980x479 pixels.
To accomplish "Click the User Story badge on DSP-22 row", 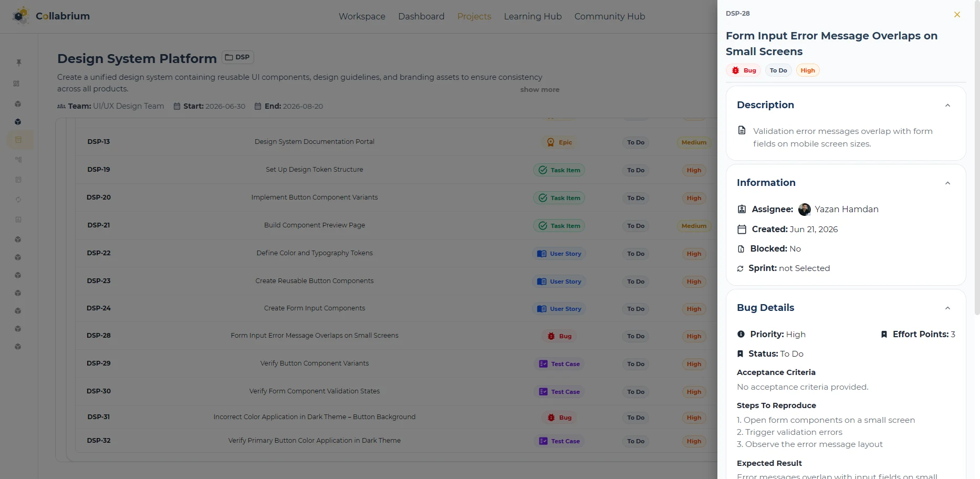I will [x=559, y=254].
